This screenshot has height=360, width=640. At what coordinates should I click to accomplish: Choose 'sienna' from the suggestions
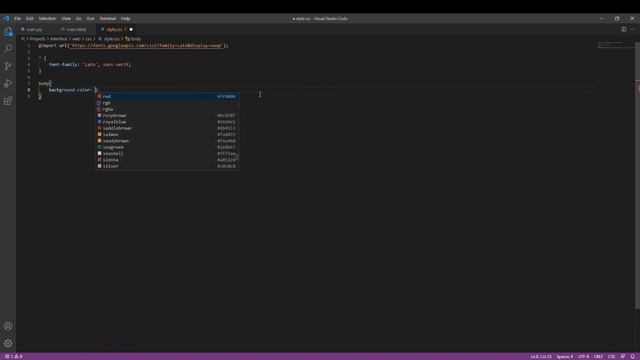point(167,160)
